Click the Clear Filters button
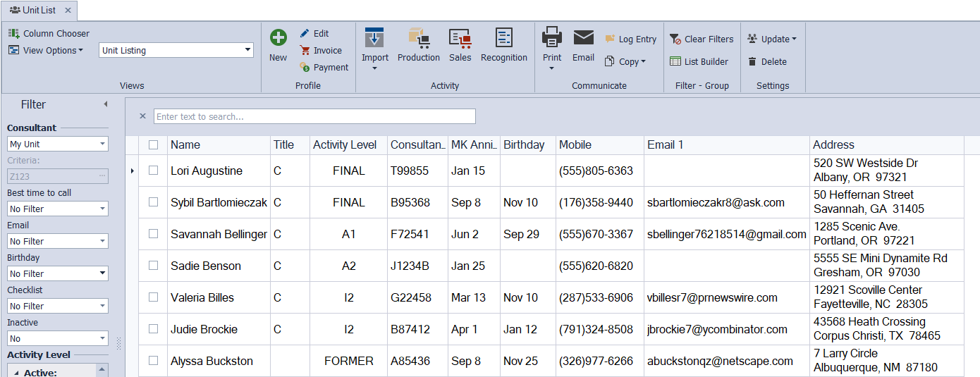Screen dimensions: 980x377 pos(701,39)
